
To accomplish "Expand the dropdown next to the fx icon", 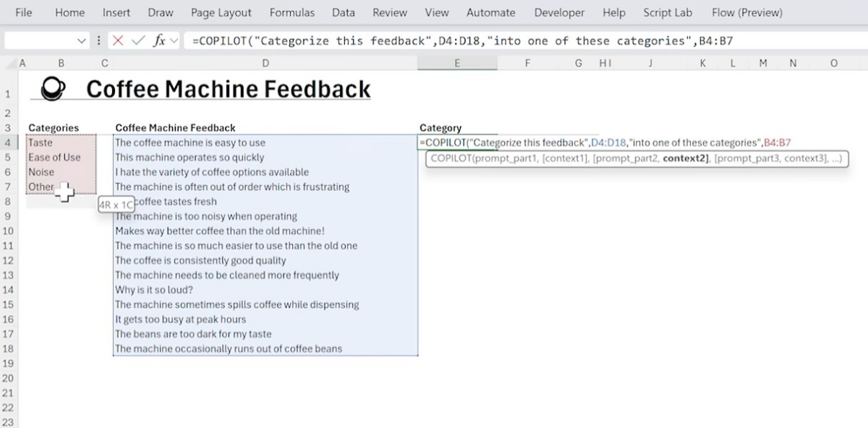I will (x=174, y=41).
